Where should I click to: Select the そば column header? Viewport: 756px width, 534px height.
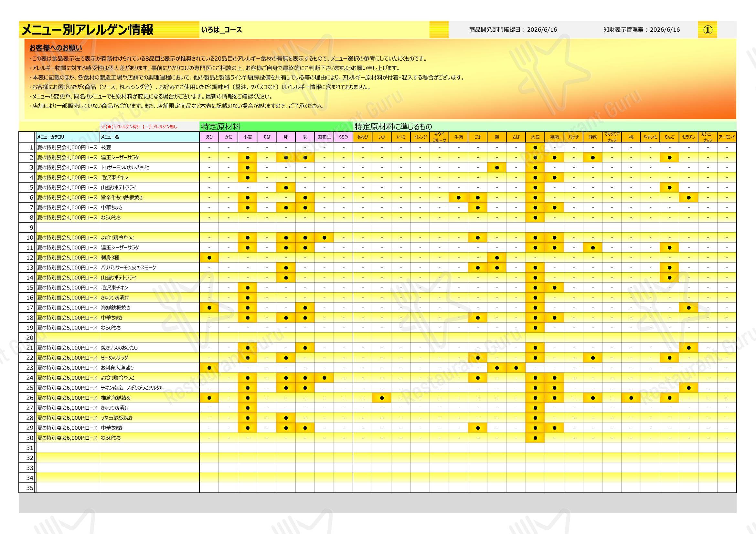coord(267,137)
